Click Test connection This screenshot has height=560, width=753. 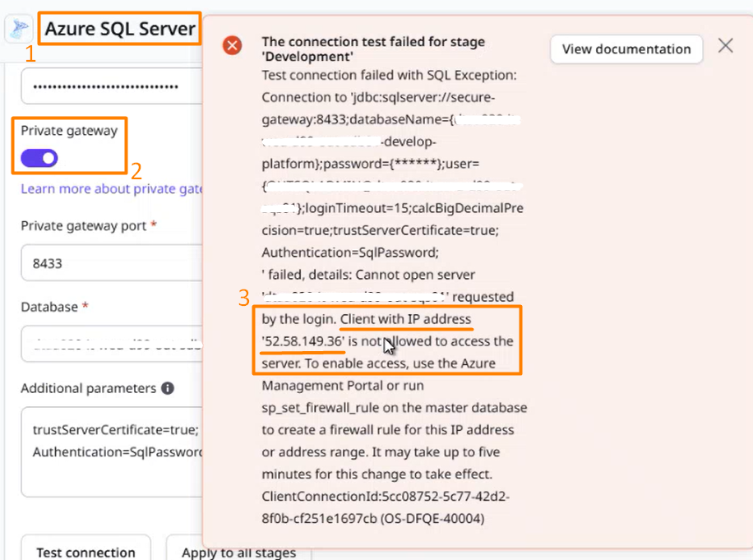click(85, 552)
